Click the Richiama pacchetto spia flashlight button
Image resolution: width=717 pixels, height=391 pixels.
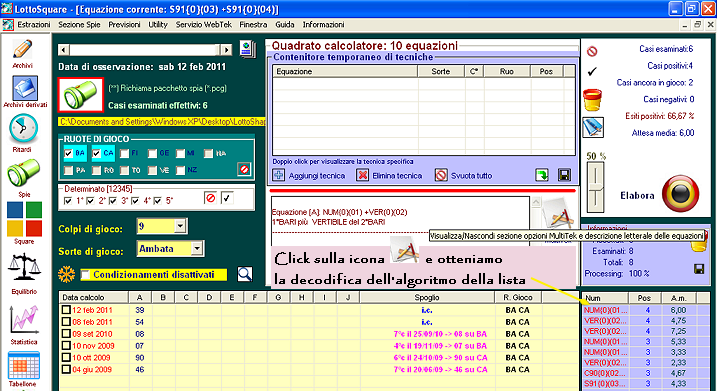[x=81, y=95]
